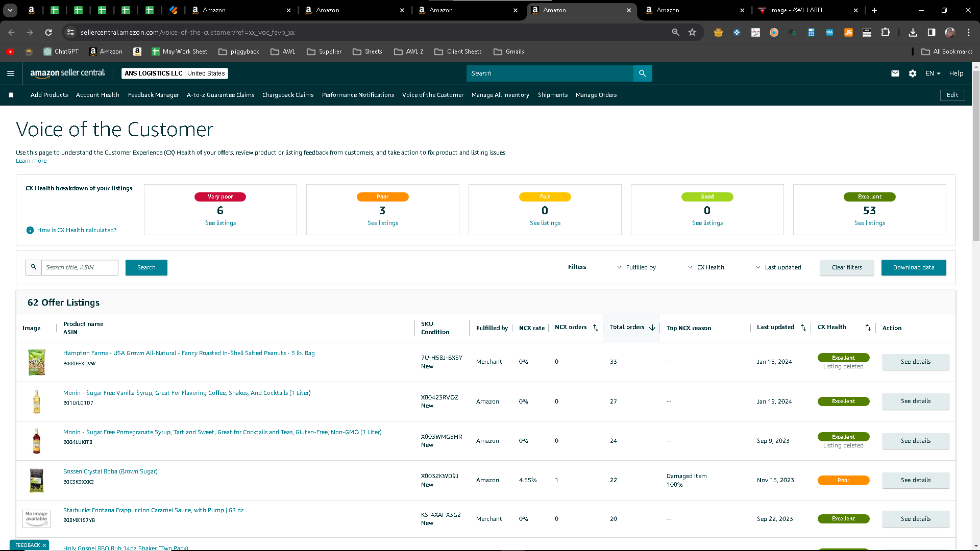Reload the page with the refresh icon
The width and height of the screenshot is (980, 551).
(48, 32)
